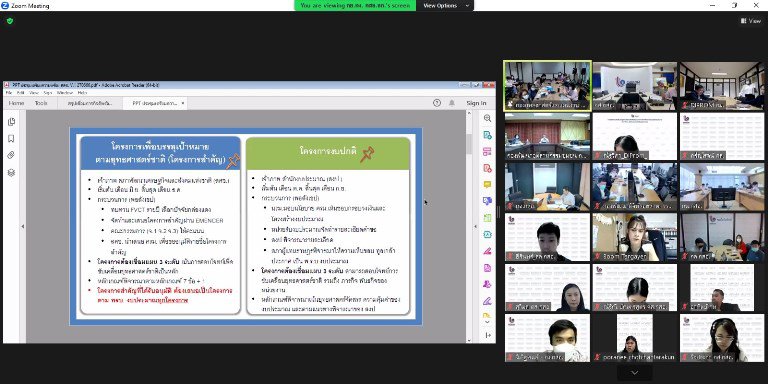Open the layers panel icon

(11, 172)
